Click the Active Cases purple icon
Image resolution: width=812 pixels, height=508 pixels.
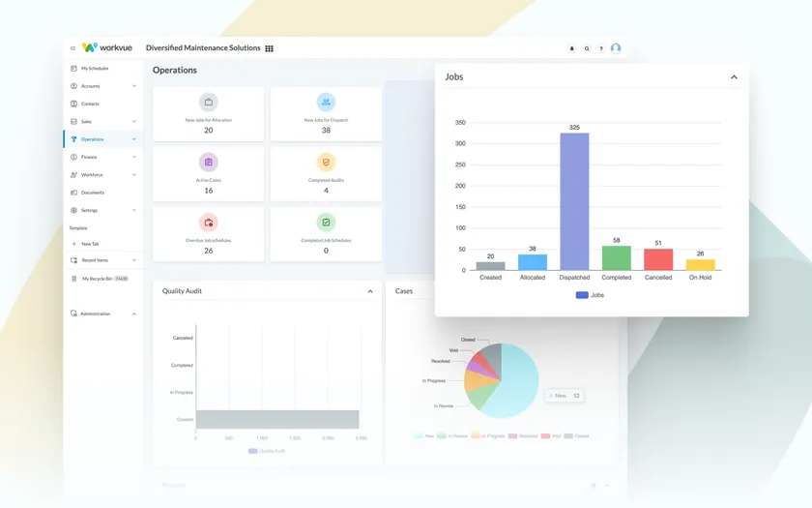click(208, 163)
